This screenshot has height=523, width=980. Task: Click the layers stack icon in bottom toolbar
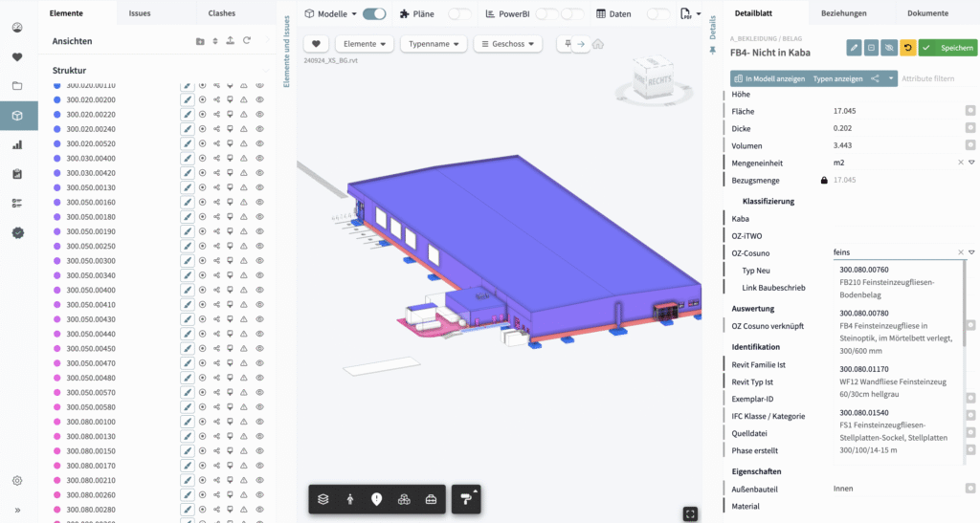click(x=323, y=499)
